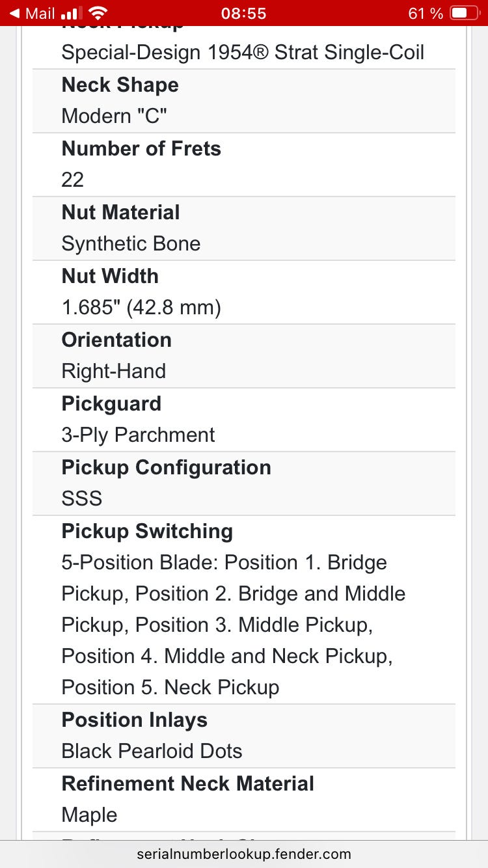This screenshot has width=488, height=868.
Task: Tap the Pickup Switching heading
Action: pos(147,531)
